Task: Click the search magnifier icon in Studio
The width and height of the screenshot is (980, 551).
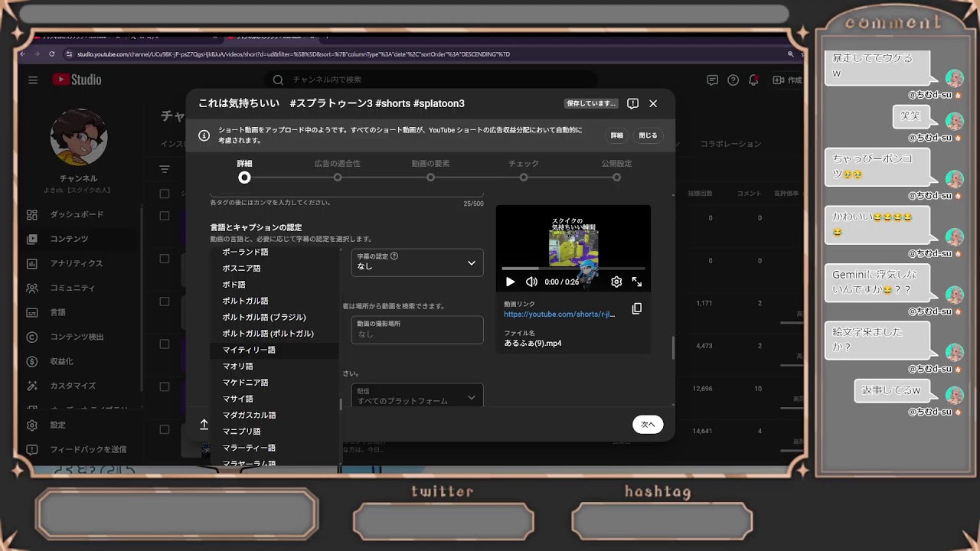Action: pyautogui.click(x=278, y=80)
